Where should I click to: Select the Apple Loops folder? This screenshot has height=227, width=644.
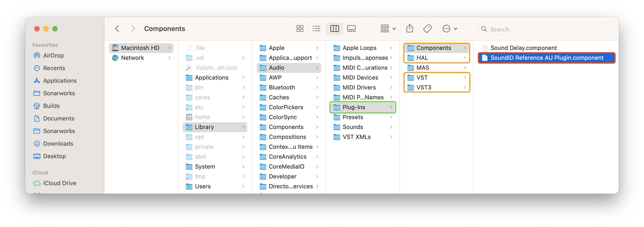coord(363,48)
